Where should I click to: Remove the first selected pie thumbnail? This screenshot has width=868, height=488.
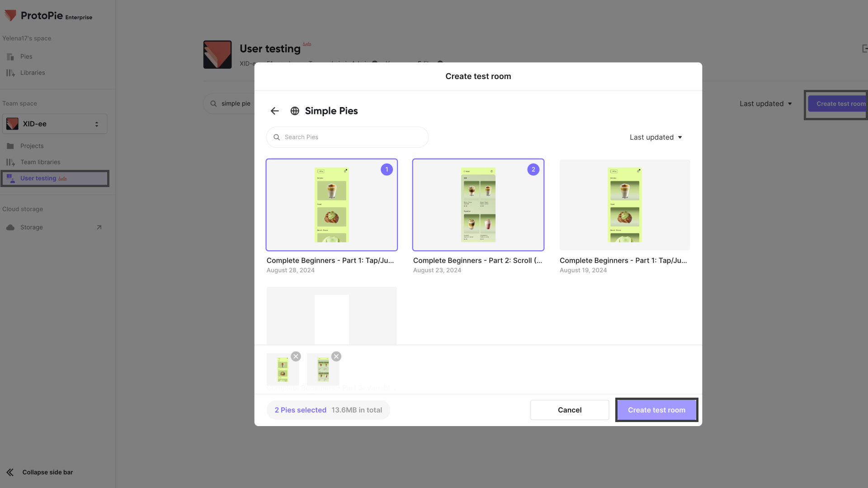click(296, 357)
